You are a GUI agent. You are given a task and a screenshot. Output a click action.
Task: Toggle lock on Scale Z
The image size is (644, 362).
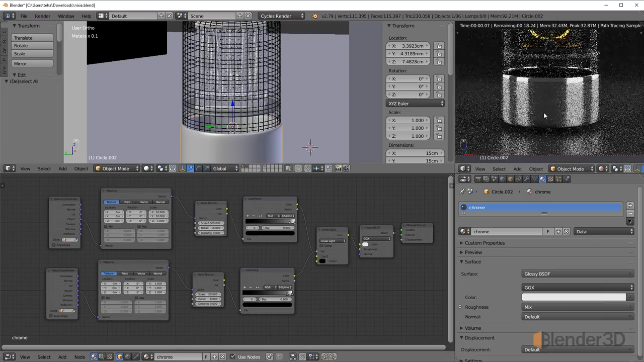[439, 136]
